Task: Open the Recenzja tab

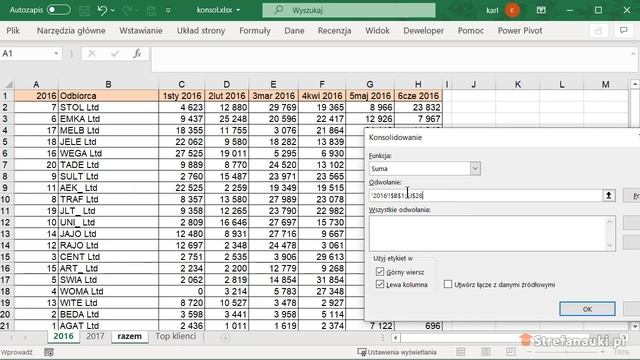Action: 334,31
